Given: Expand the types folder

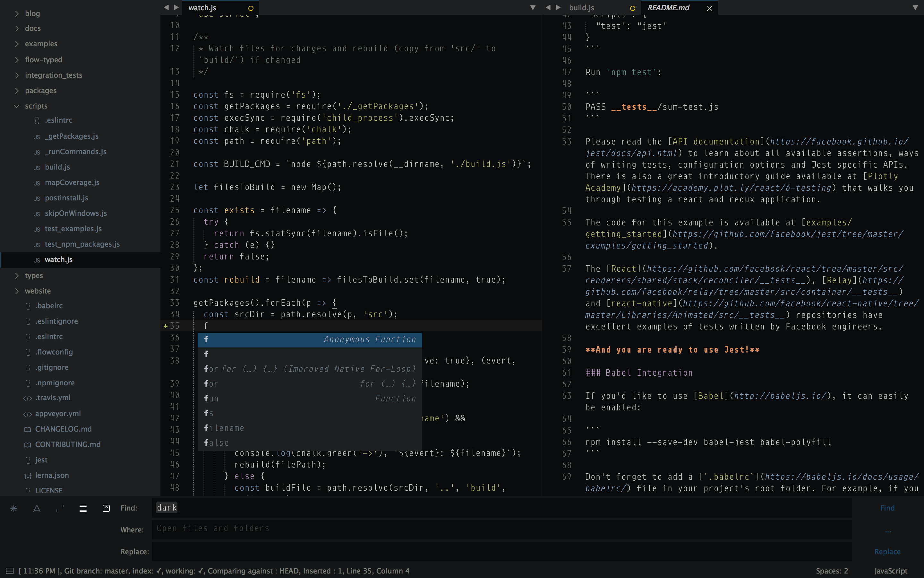Looking at the screenshot, I should (17, 276).
